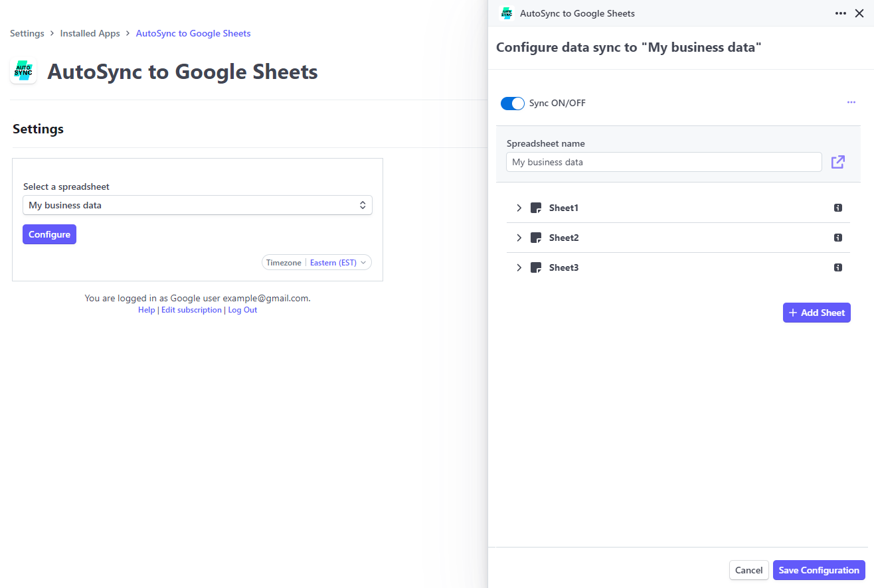874x588 pixels.
Task: Disable data syncing with the sync switch
Action: [512, 103]
